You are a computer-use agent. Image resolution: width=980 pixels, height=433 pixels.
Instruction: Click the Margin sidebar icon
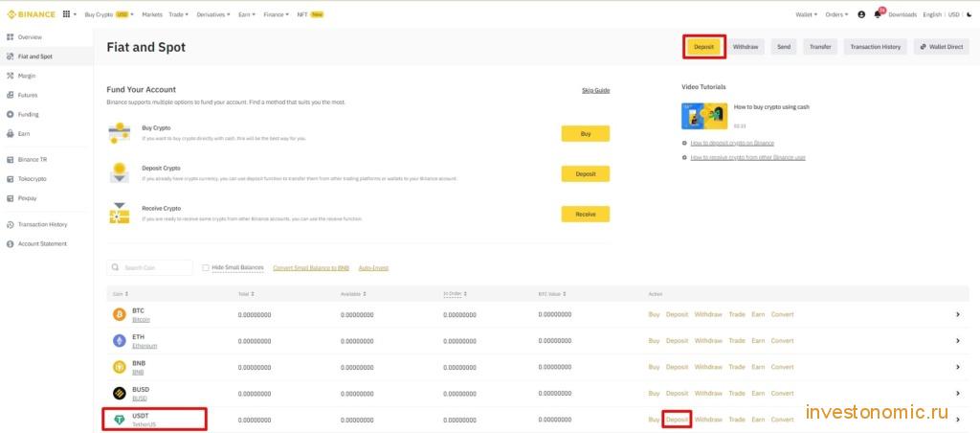click(10, 76)
